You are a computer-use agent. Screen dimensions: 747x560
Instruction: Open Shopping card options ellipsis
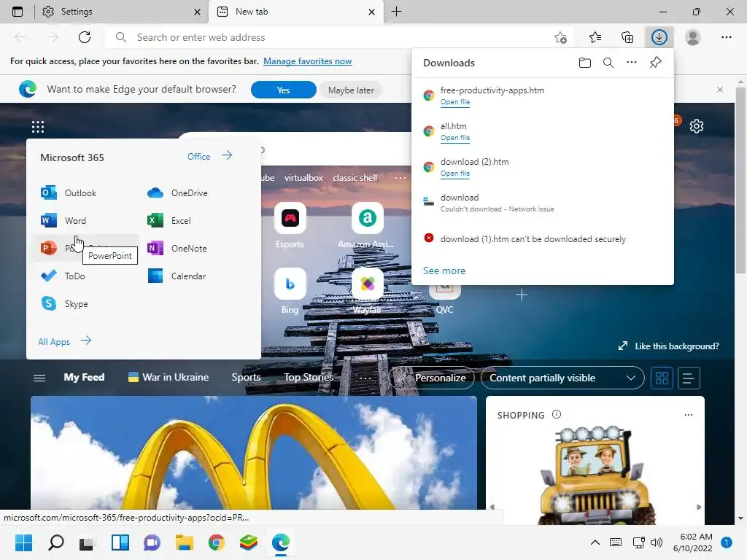pos(689,415)
